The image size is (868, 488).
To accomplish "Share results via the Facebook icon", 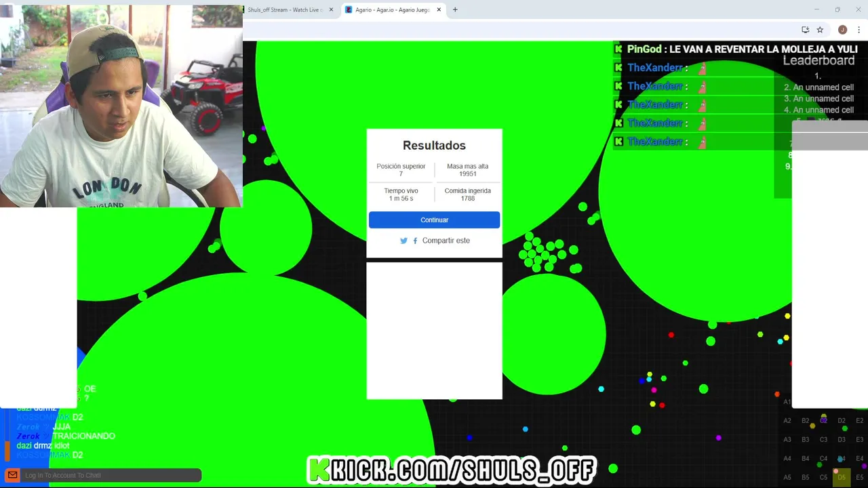I will tap(415, 241).
